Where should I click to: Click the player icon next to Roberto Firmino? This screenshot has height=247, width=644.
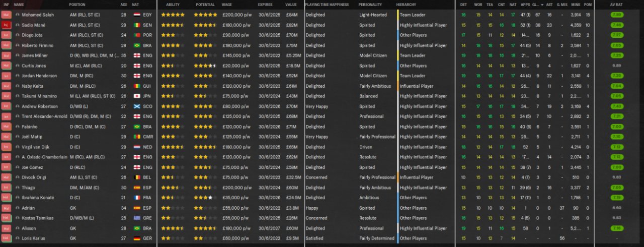[18, 45]
